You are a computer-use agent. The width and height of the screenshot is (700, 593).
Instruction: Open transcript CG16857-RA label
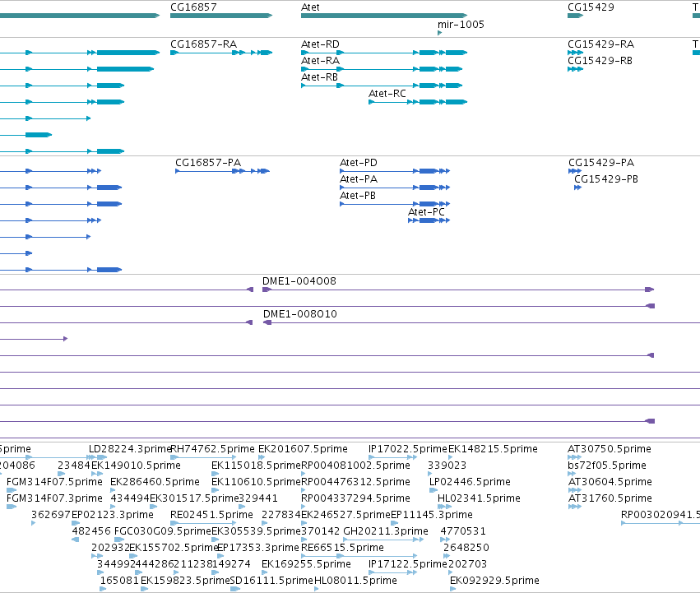(203, 44)
